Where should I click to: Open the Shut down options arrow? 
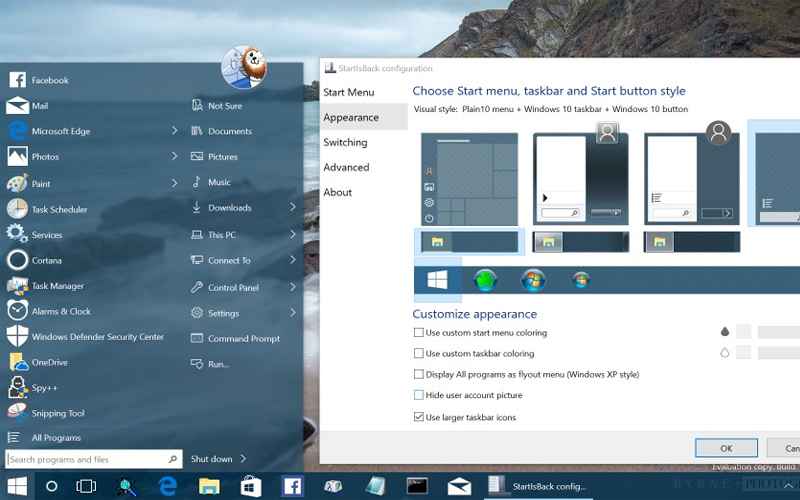click(243, 459)
